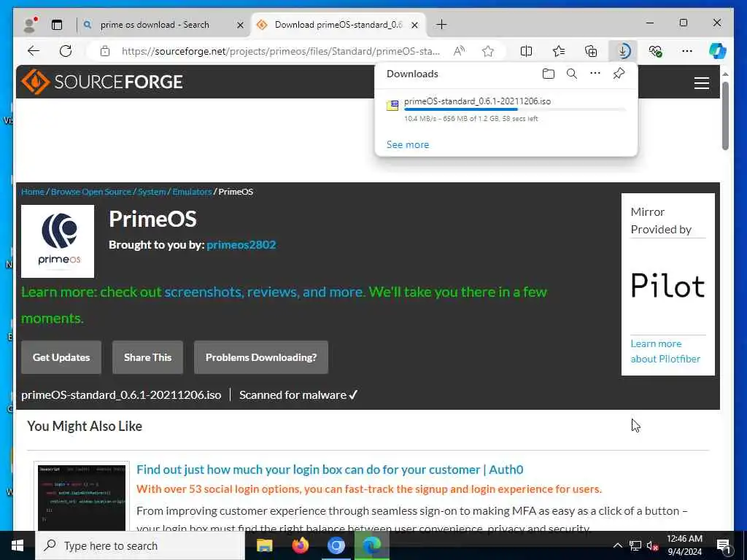Open Edge profile icon
This screenshot has height=560, width=747.
coord(30,25)
